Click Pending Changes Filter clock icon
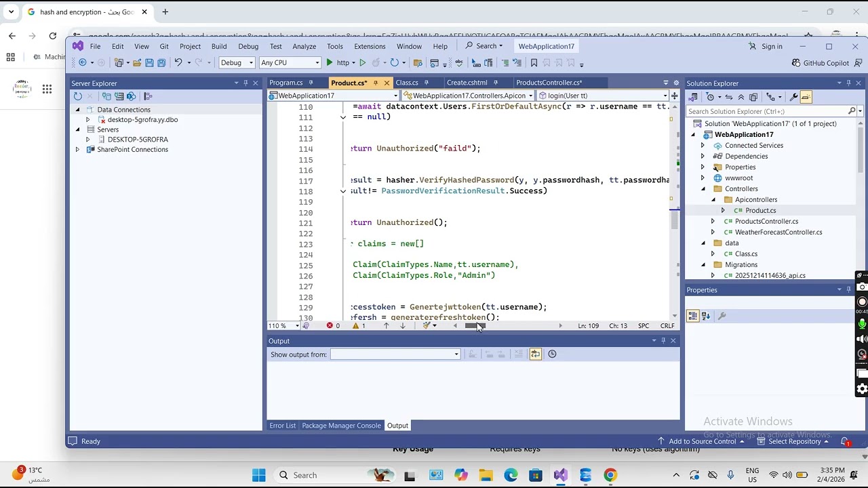The image size is (868, 488). click(710, 97)
